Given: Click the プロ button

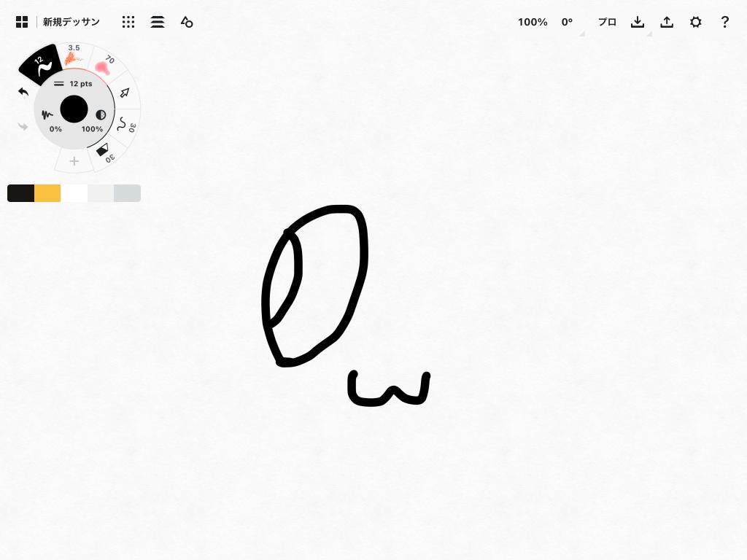Looking at the screenshot, I should click(x=607, y=23).
